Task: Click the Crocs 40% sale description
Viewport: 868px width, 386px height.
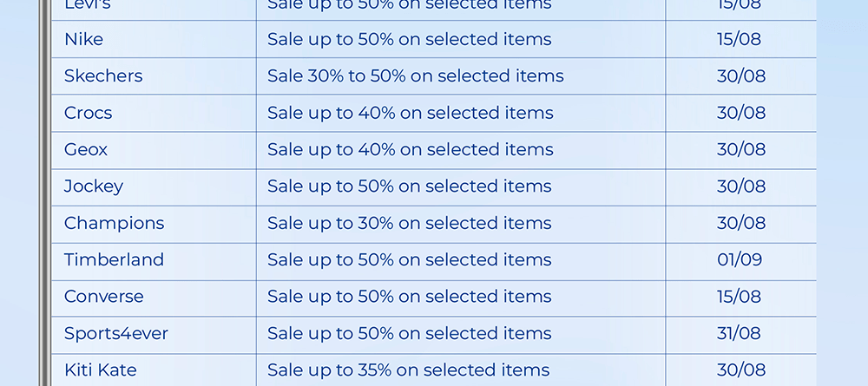Action: click(411, 113)
